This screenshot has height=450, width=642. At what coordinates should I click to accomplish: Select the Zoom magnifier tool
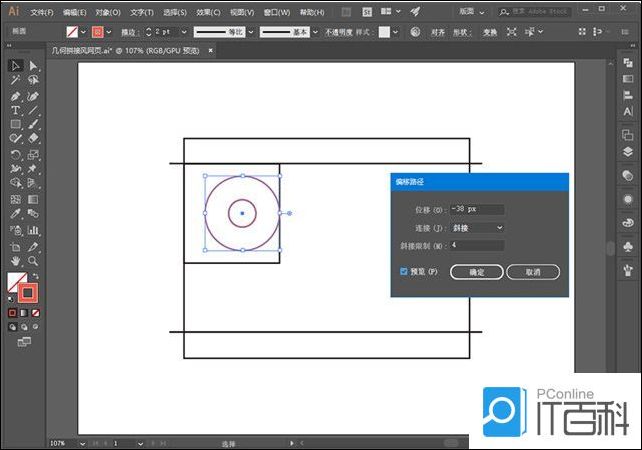[33, 260]
